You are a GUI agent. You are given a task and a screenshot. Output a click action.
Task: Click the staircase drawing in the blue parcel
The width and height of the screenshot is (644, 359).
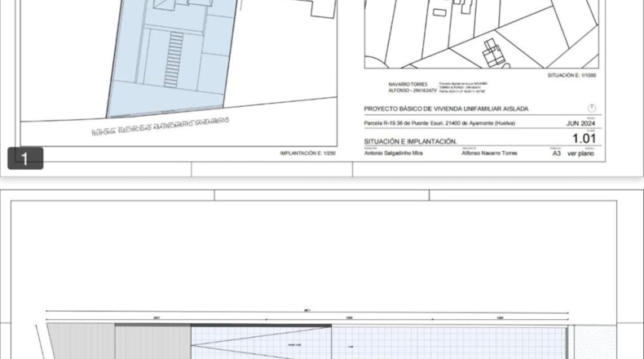click(174, 60)
